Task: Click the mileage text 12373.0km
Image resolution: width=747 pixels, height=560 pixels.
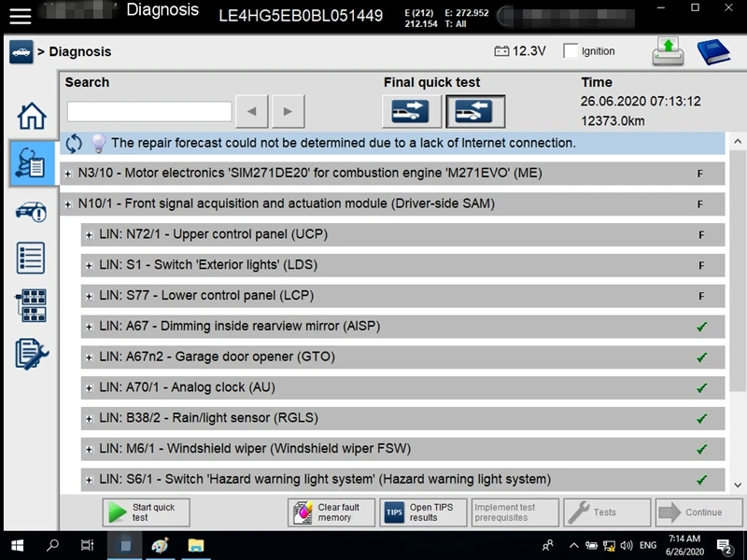Action: [x=613, y=121]
